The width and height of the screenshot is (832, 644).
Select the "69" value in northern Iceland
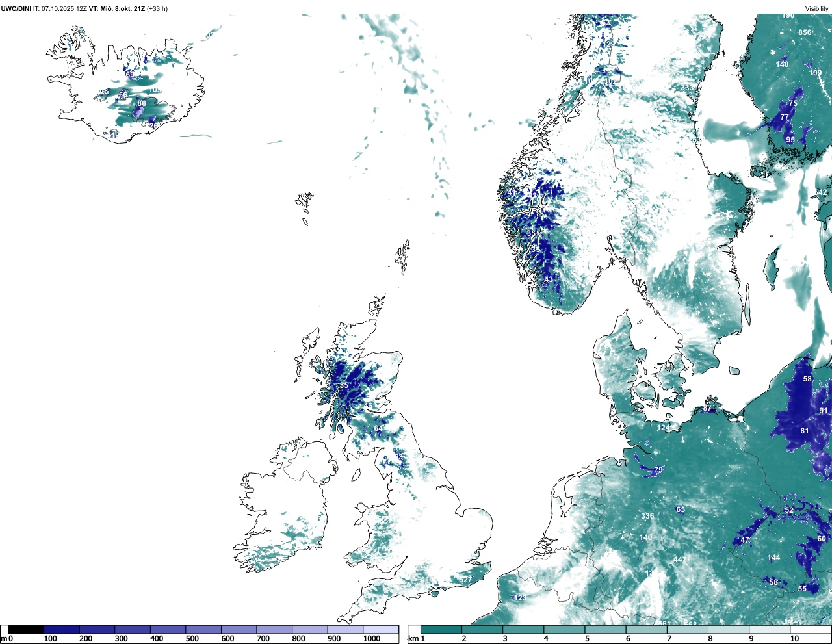point(129,75)
